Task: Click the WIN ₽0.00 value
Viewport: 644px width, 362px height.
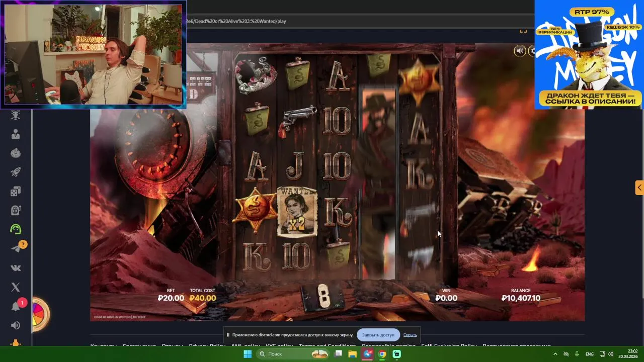Action: coord(446,298)
